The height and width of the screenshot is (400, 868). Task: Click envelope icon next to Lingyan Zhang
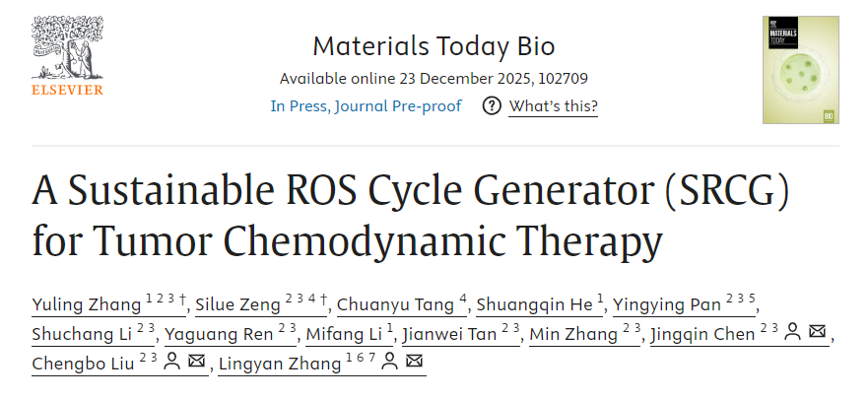coord(415,363)
